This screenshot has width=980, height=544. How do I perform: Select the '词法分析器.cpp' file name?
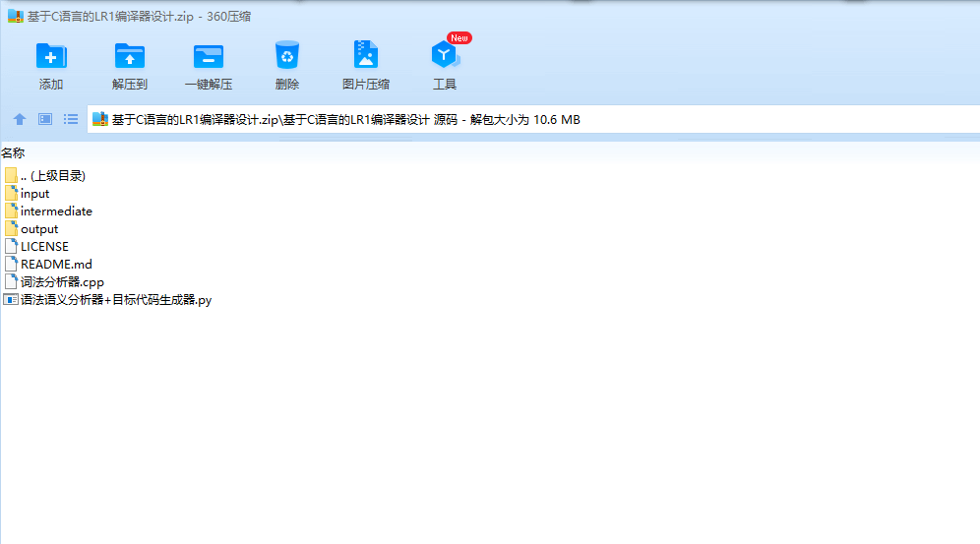coord(62,282)
